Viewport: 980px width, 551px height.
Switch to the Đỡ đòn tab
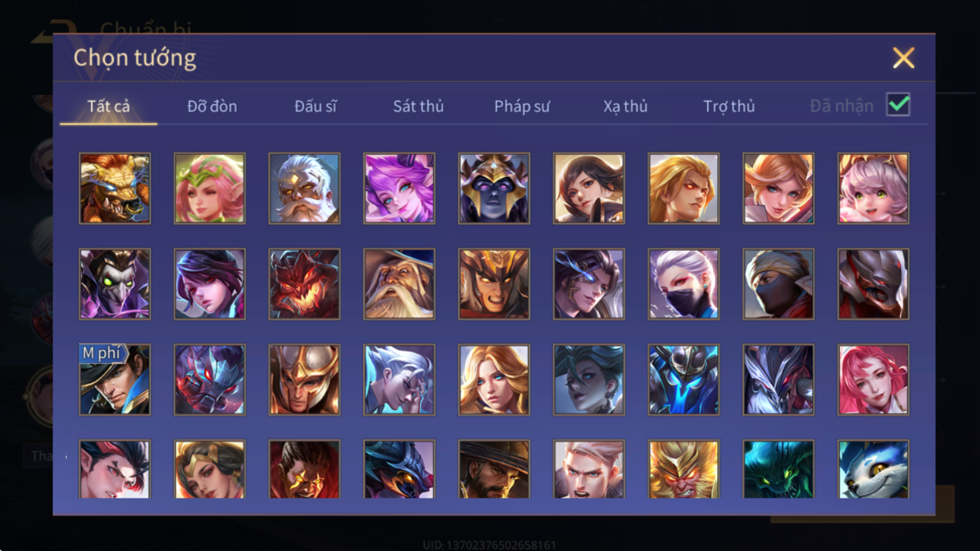click(x=212, y=106)
